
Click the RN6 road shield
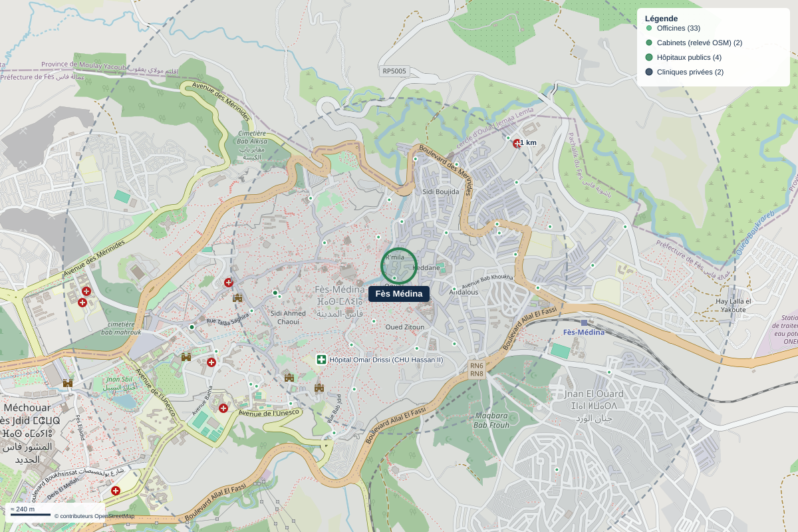(x=477, y=366)
